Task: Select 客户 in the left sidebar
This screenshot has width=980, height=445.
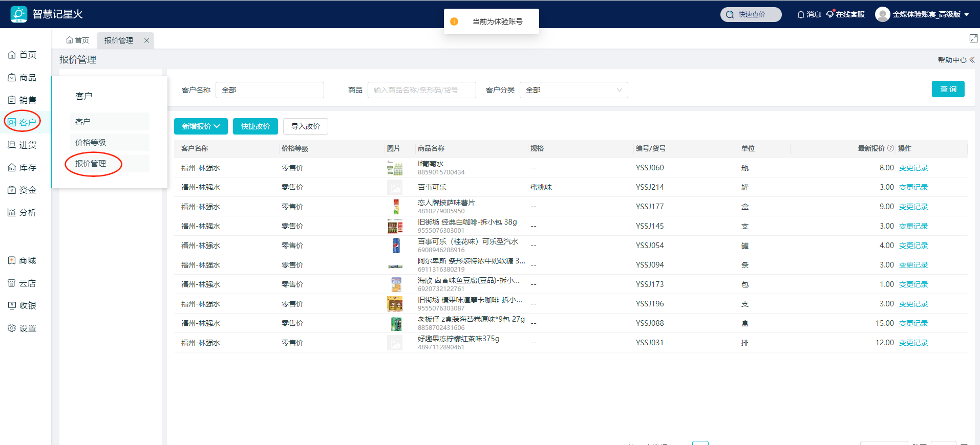Action: point(23,122)
